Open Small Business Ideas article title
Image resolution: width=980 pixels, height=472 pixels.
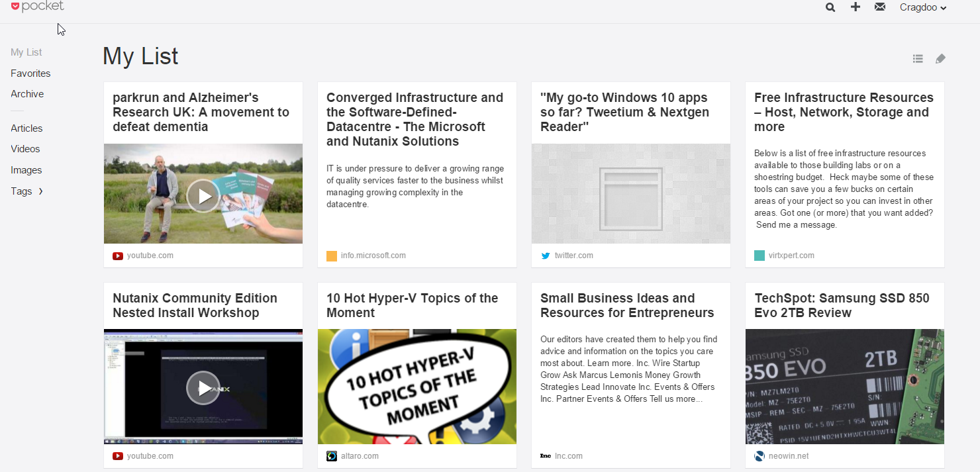point(627,306)
